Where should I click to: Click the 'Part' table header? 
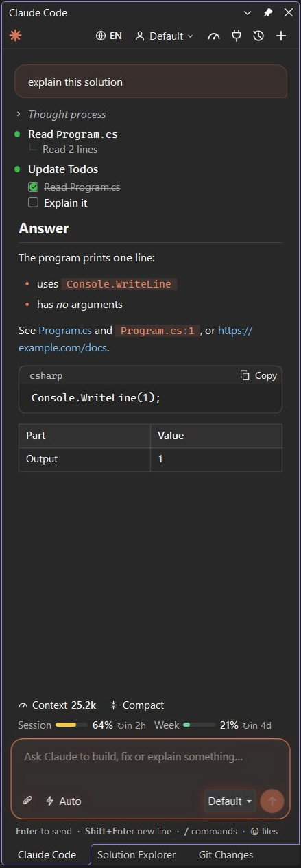tap(84, 436)
